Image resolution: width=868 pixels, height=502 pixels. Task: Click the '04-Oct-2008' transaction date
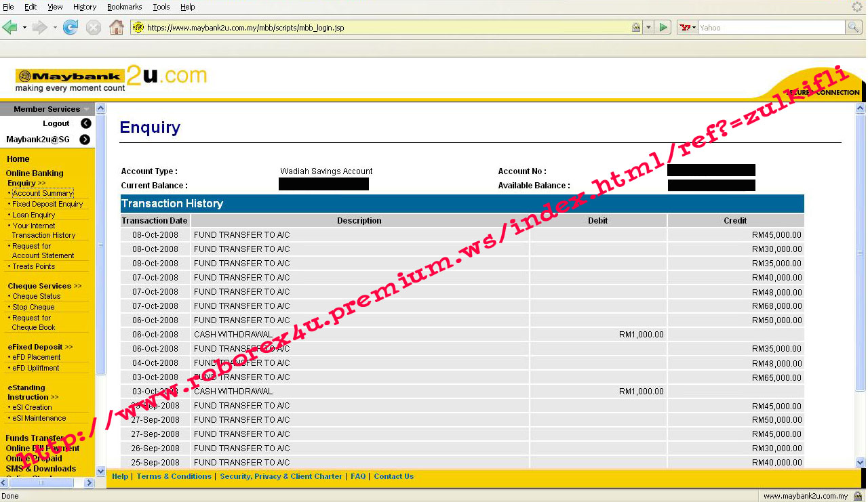155,363
